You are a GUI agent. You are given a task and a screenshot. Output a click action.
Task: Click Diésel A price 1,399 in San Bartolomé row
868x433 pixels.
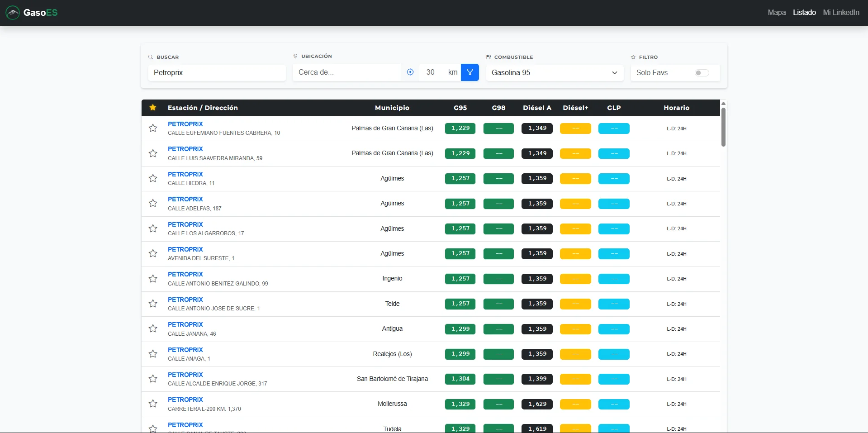tap(537, 379)
